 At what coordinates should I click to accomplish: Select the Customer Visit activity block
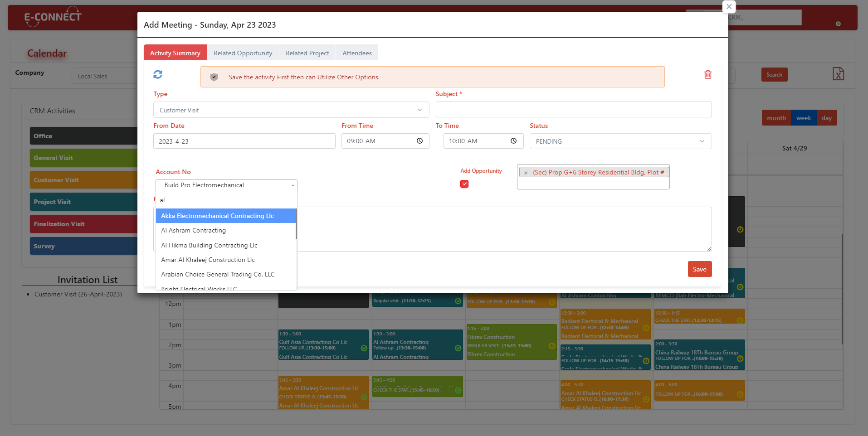[83, 180]
